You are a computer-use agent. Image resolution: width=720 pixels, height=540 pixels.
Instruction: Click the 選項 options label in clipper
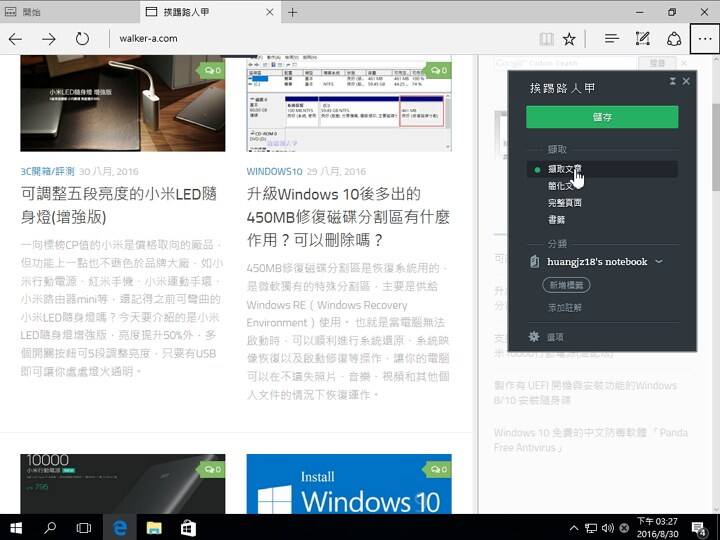click(555, 337)
